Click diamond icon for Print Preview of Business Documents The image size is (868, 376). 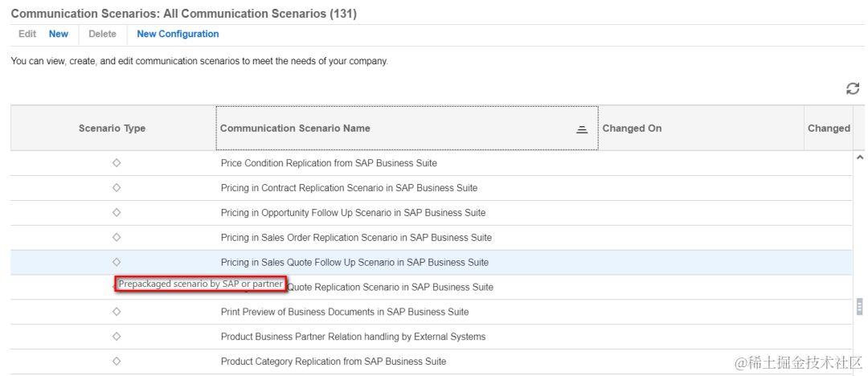pyautogui.click(x=117, y=312)
